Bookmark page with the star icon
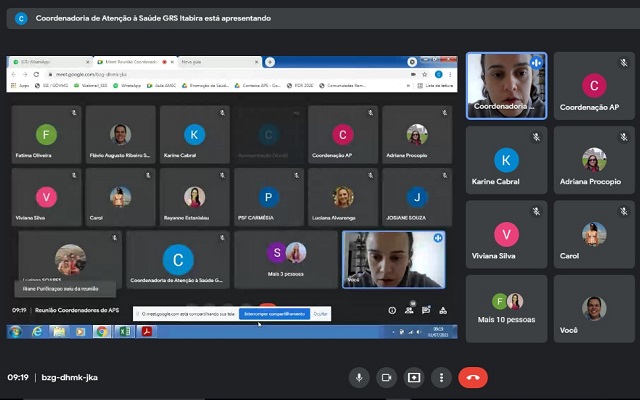The height and width of the screenshot is (400, 640). pyautogui.click(x=425, y=74)
